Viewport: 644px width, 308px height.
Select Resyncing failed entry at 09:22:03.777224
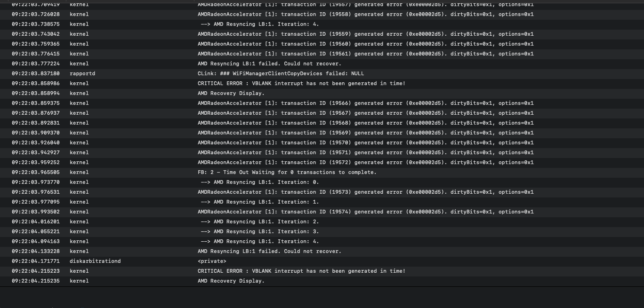[x=269, y=63]
